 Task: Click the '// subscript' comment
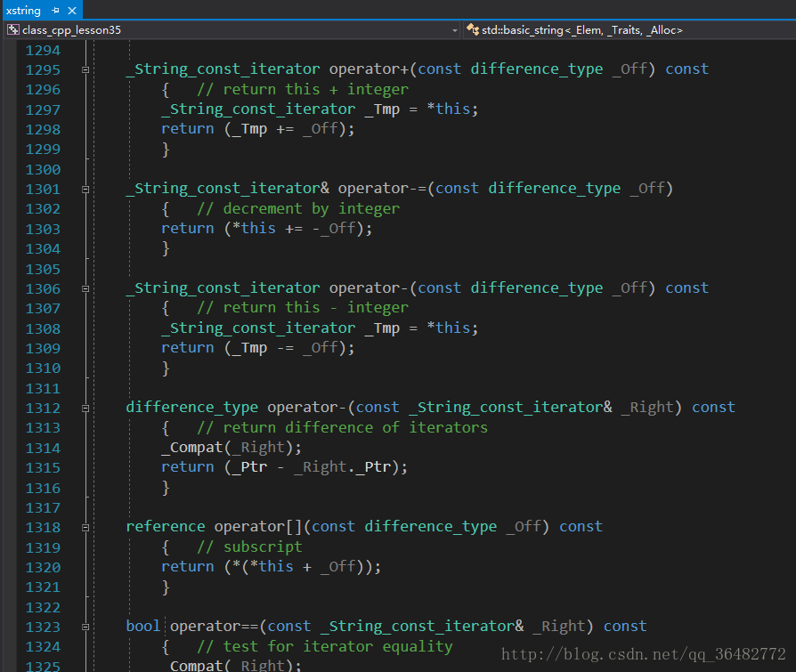tap(249, 547)
